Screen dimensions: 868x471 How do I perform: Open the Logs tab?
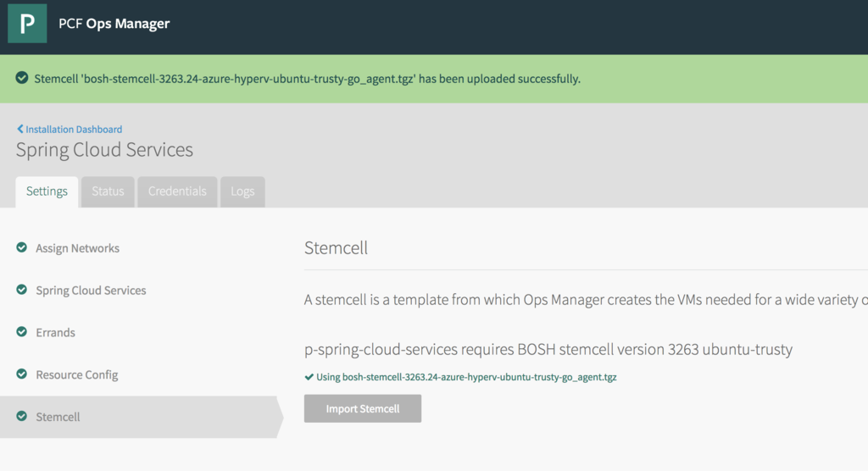point(242,191)
